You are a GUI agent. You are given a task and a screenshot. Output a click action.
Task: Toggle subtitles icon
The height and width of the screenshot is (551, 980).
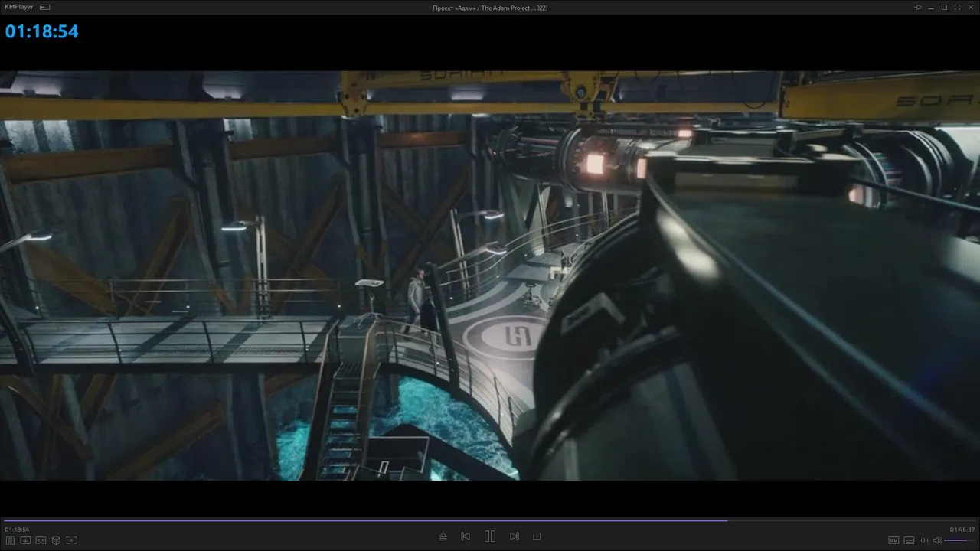(x=909, y=540)
